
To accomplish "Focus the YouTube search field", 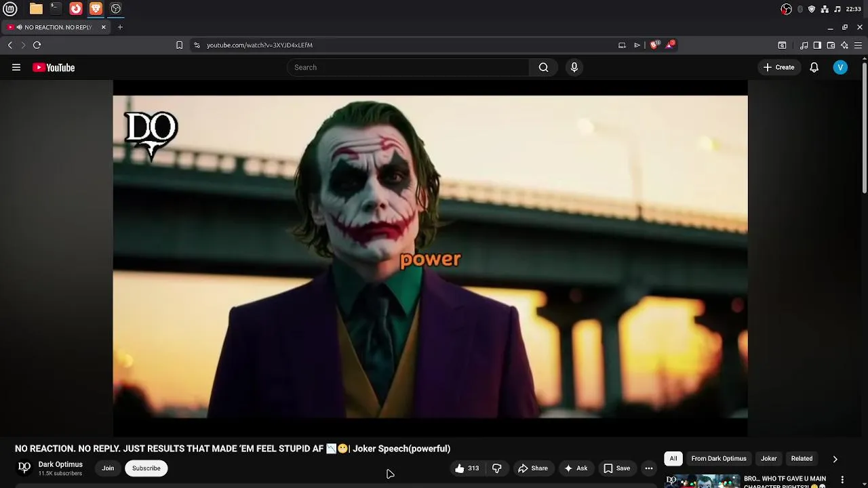I will 408,67.
